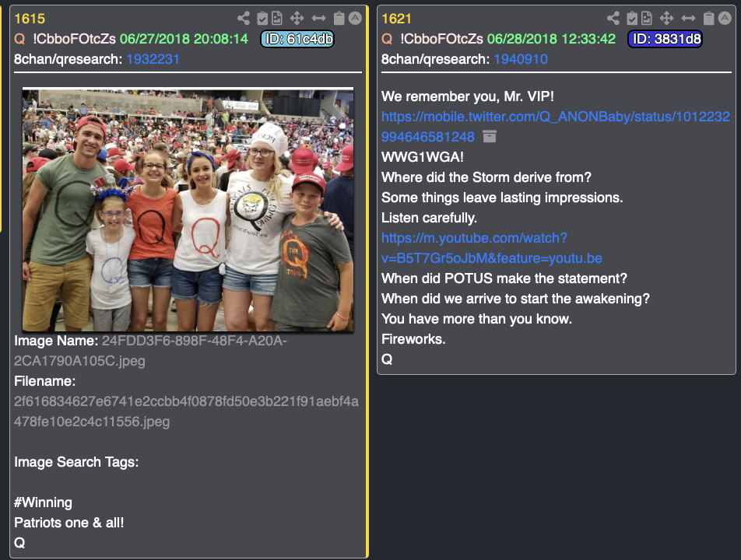Click the four-way move arrows on post 1615
This screenshot has height=560, width=741.
(x=297, y=19)
